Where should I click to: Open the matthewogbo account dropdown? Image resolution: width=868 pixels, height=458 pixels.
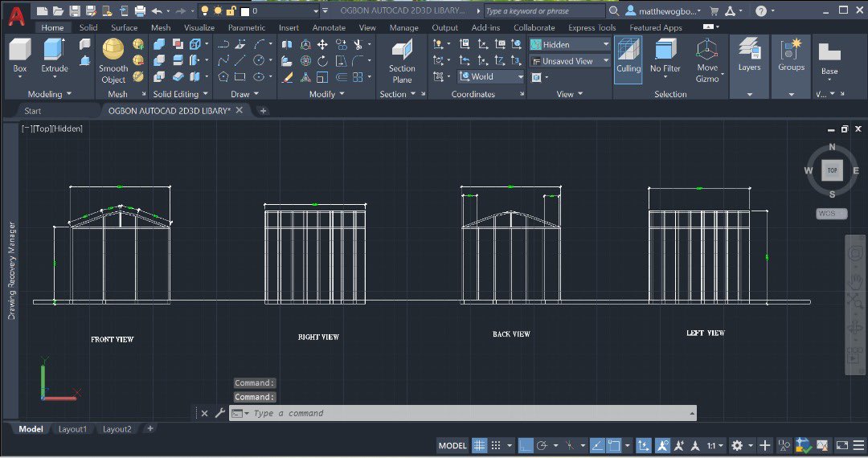[x=664, y=10]
